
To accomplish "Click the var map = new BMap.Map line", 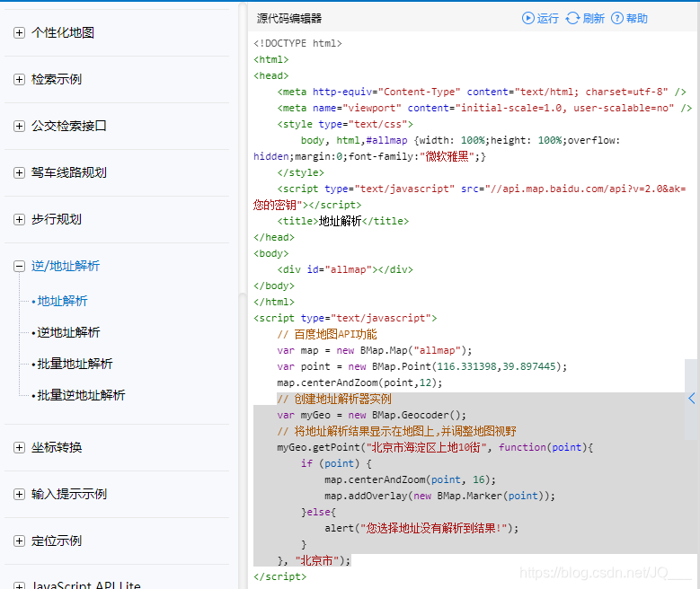I will click(x=374, y=350).
